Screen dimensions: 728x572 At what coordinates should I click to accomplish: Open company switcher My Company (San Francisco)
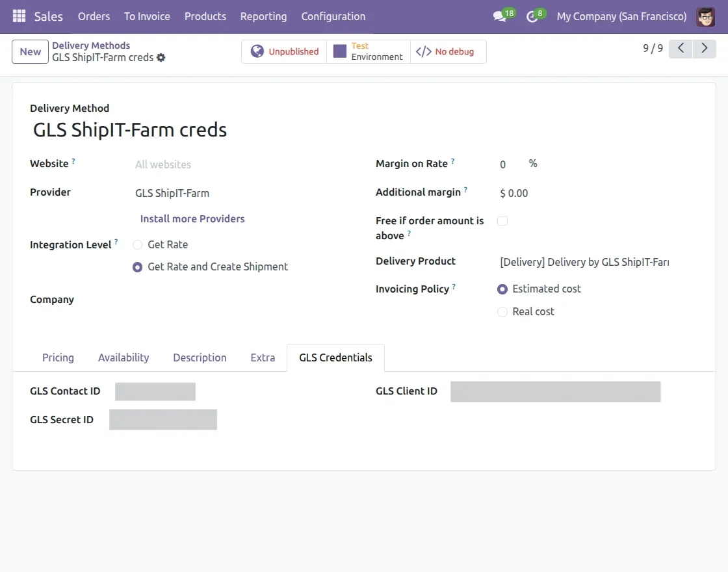point(621,16)
